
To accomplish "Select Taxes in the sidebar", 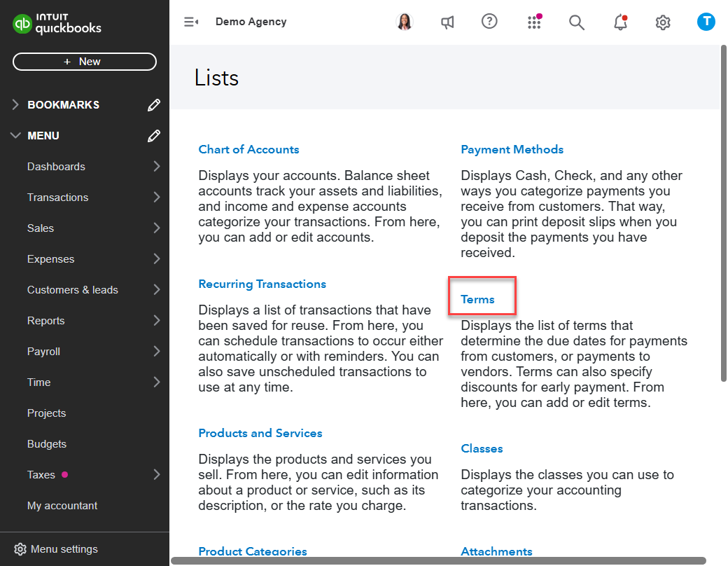I will point(40,474).
